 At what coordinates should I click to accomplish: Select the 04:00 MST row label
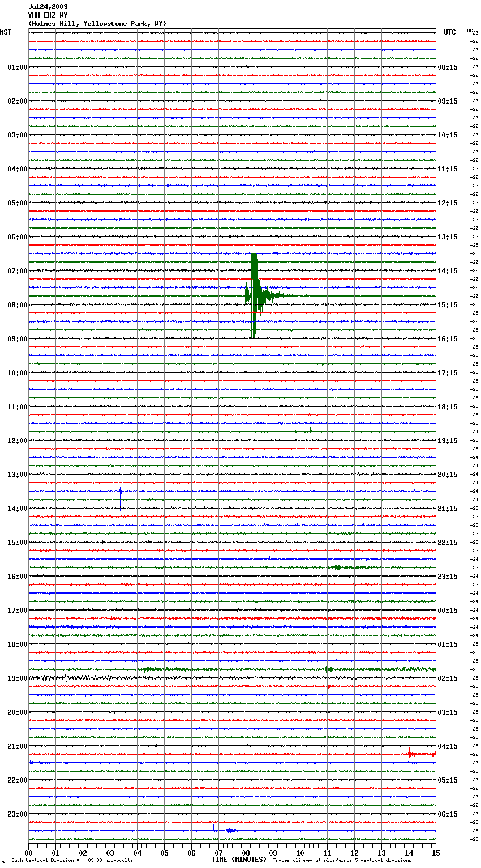(18, 169)
